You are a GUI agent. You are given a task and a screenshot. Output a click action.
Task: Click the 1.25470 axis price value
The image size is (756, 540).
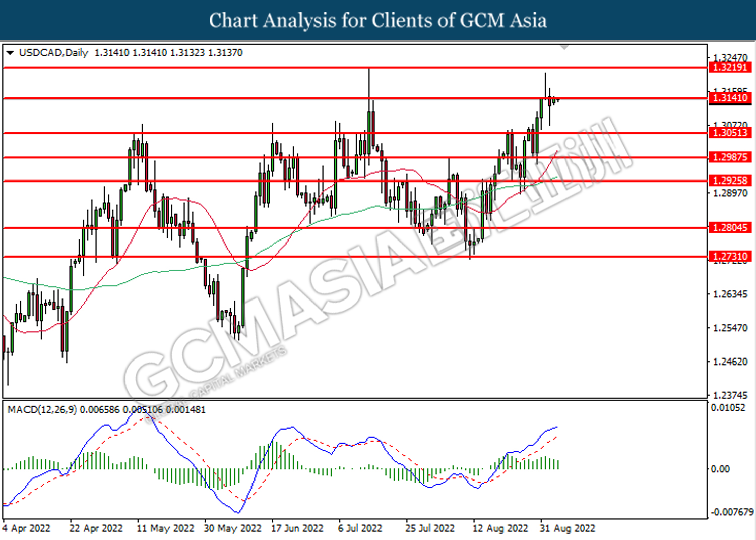730,328
